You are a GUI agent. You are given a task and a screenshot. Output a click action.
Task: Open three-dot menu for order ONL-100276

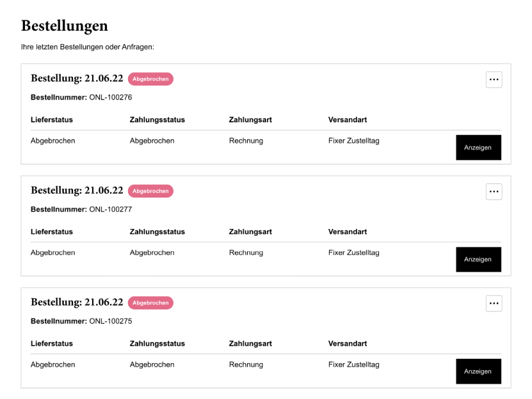pos(494,80)
